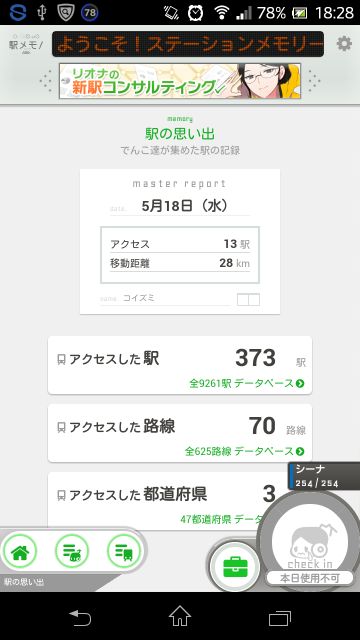Open the アクセスした路線 70 card
This screenshot has height=640, width=360.
[180, 433]
